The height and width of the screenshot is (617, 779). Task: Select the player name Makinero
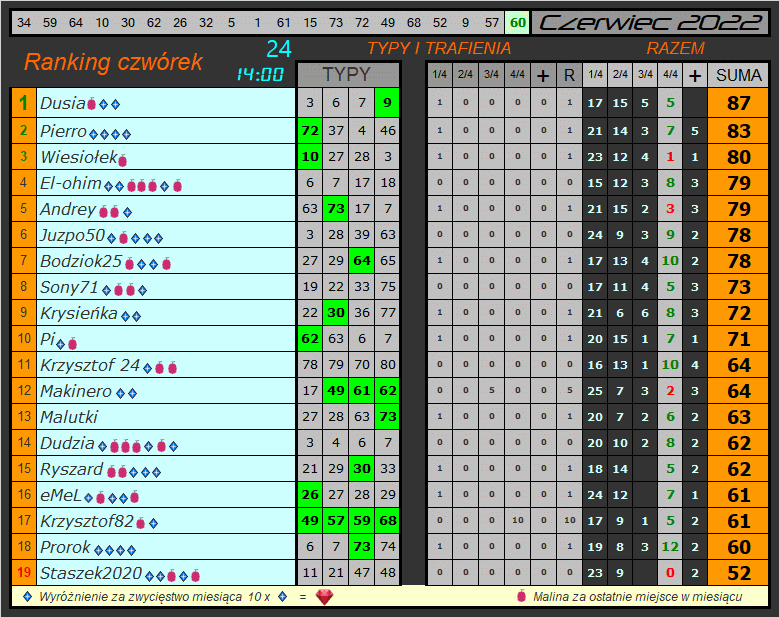(76, 391)
